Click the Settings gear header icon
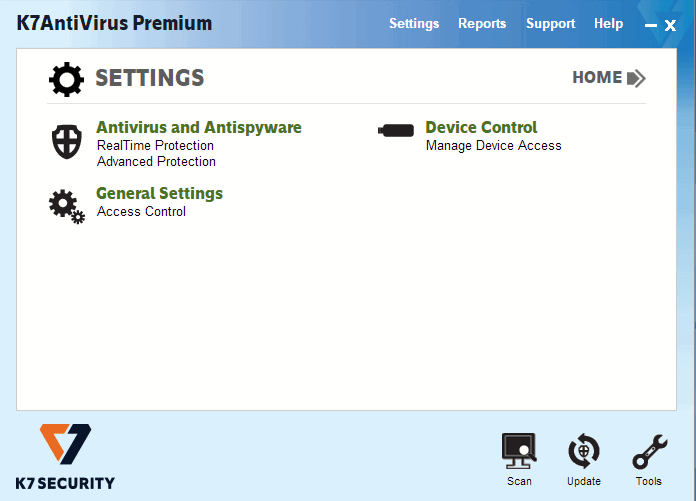 click(x=67, y=78)
